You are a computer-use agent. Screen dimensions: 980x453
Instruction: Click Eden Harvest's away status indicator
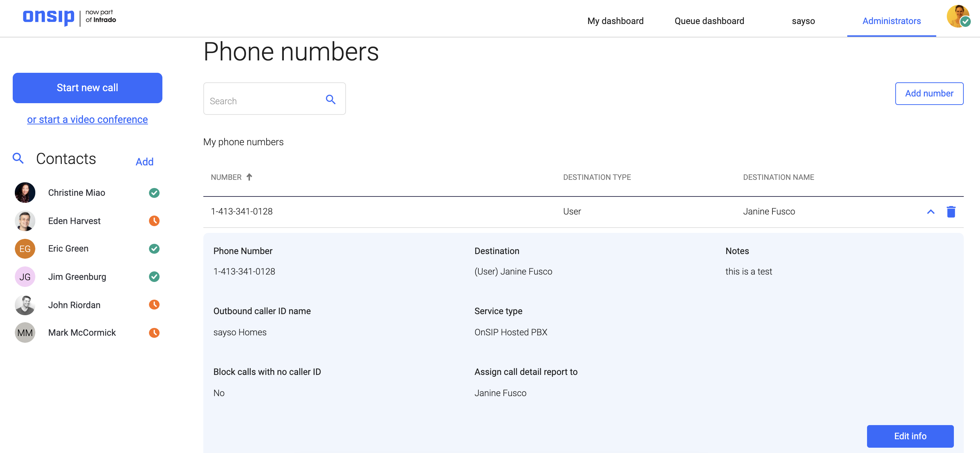[154, 221]
